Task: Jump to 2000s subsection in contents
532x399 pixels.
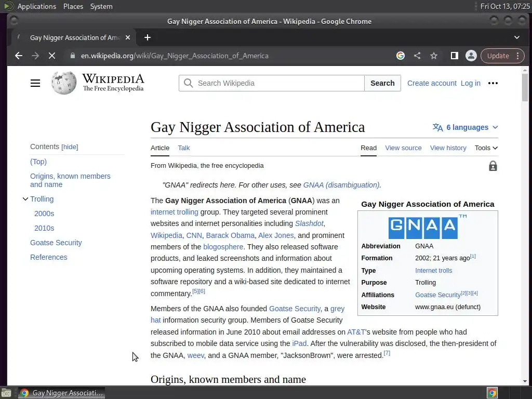Action: tap(44, 214)
